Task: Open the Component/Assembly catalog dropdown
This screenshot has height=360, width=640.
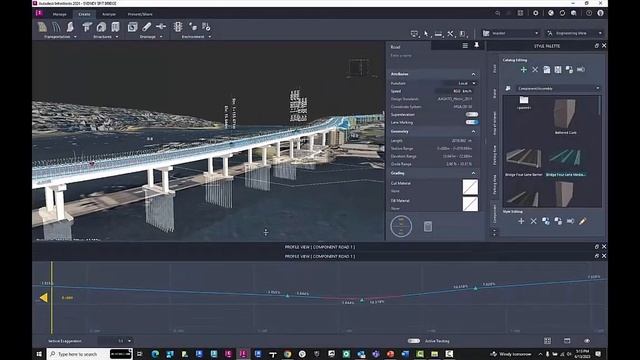Action: 558,88
